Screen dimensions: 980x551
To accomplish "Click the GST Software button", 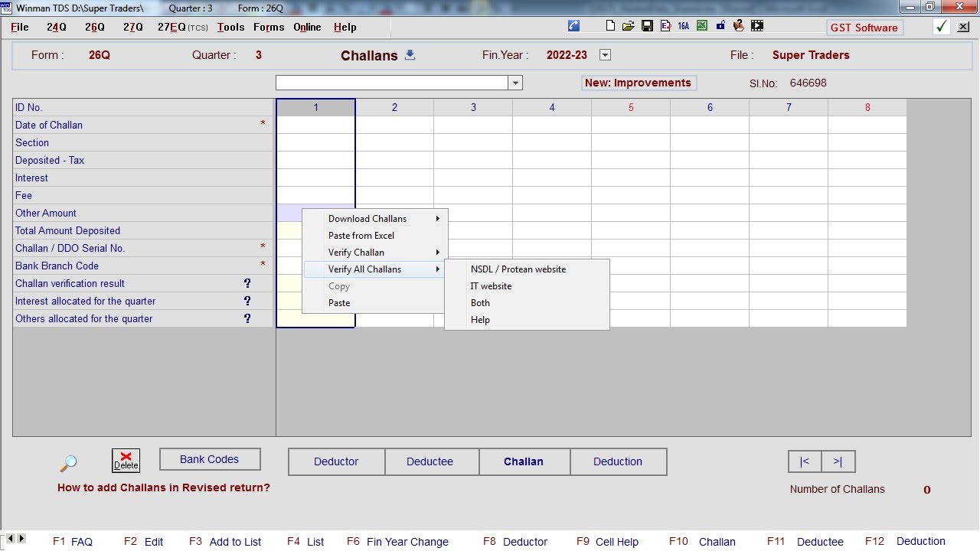I will click(x=864, y=28).
